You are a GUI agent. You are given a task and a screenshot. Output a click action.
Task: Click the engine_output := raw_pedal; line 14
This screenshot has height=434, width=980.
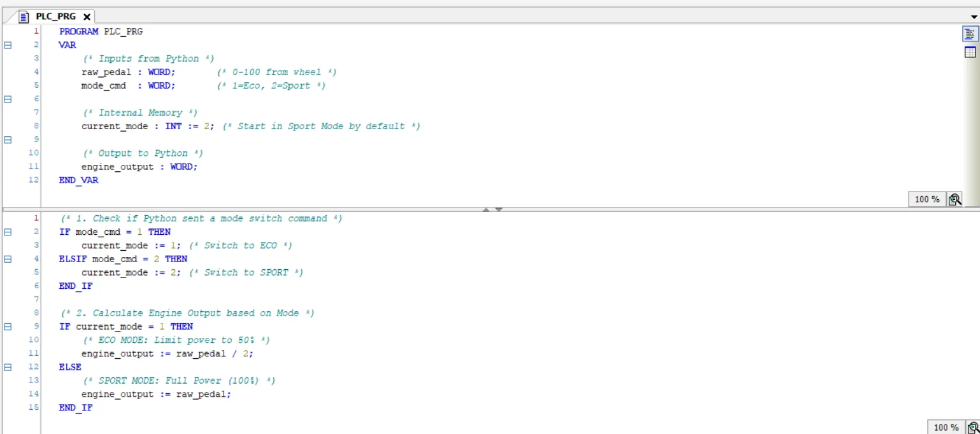click(x=156, y=394)
